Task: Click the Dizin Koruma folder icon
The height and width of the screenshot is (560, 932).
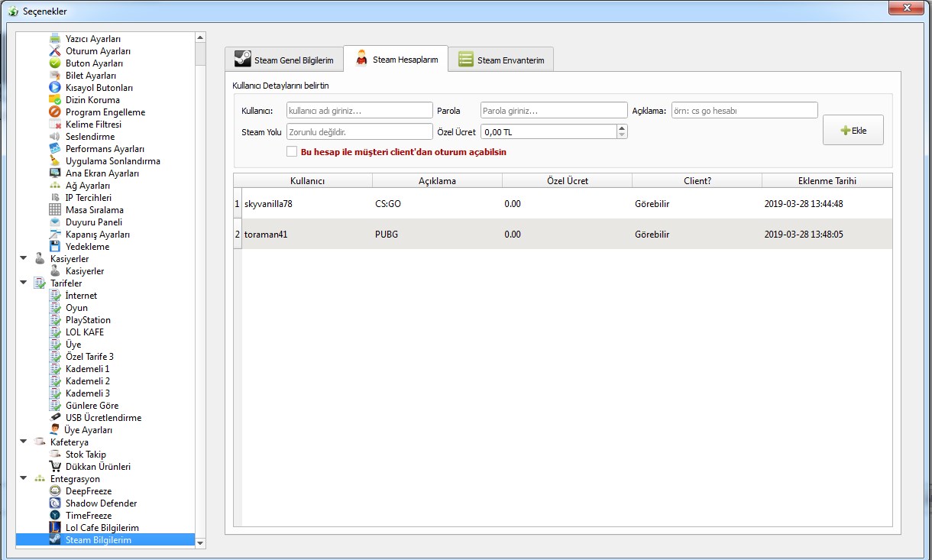Action: tap(55, 100)
